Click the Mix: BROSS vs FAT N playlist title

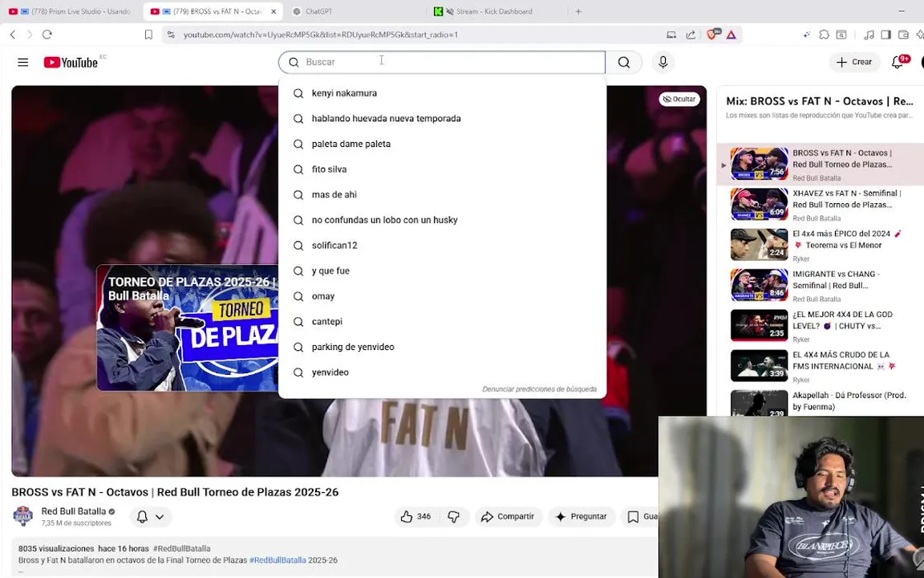pyautogui.click(x=820, y=101)
